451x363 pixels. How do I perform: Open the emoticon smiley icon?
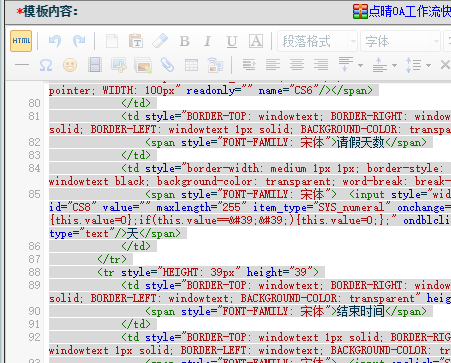pos(70,65)
